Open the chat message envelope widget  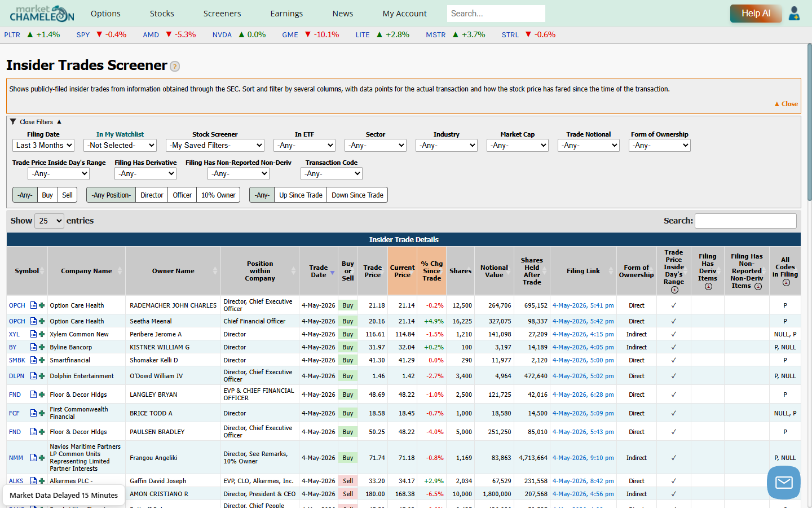[x=784, y=483]
